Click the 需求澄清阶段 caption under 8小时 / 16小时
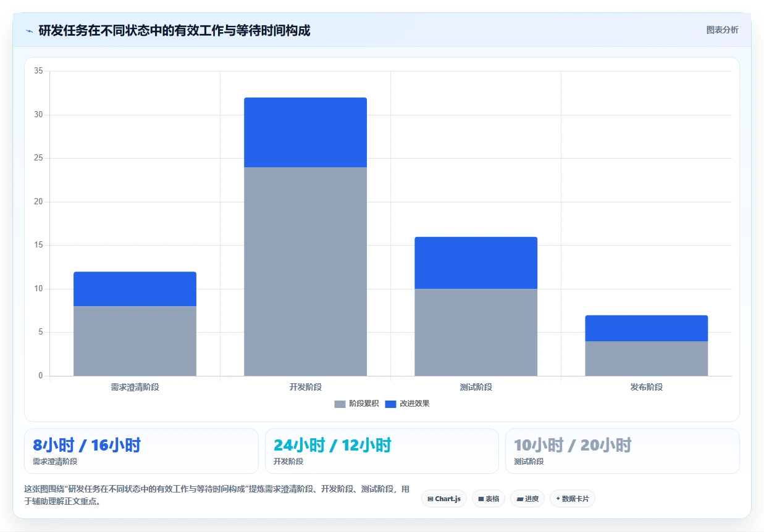The height and width of the screenshot is (532, 764). pyautogui.click(x=55, y=462)
